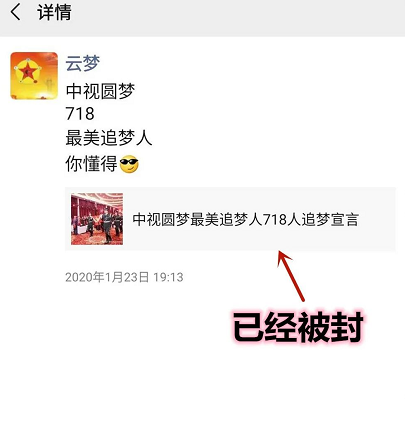This screenshot has width=405, height=445.
Task: Select the 中视圆梦 post text line
Action: click(100, 91)
